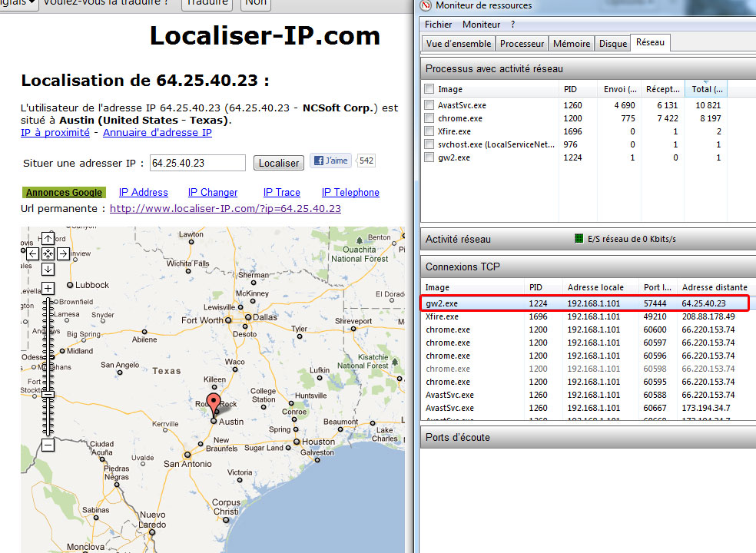Zoom out with the map minus button
The image size is (756, 553).
[x=48, y=445]
